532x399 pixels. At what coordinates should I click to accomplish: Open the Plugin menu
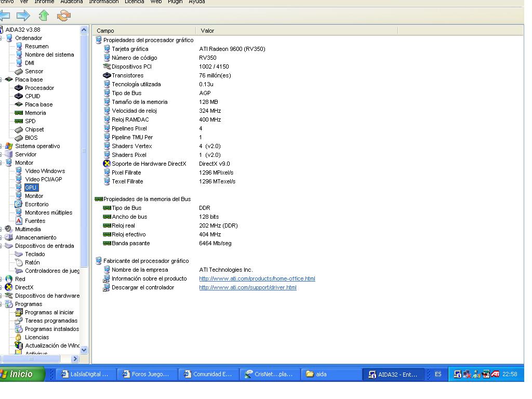175,2
